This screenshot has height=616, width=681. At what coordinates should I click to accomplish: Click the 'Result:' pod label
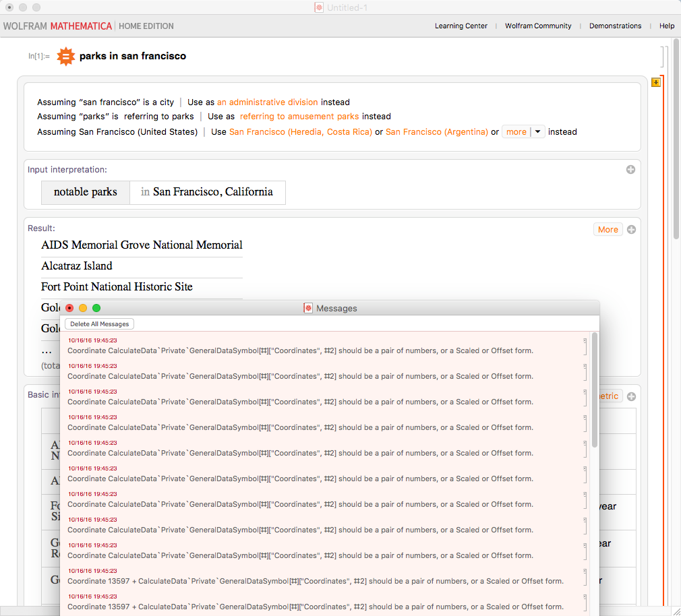pos(41,228)
